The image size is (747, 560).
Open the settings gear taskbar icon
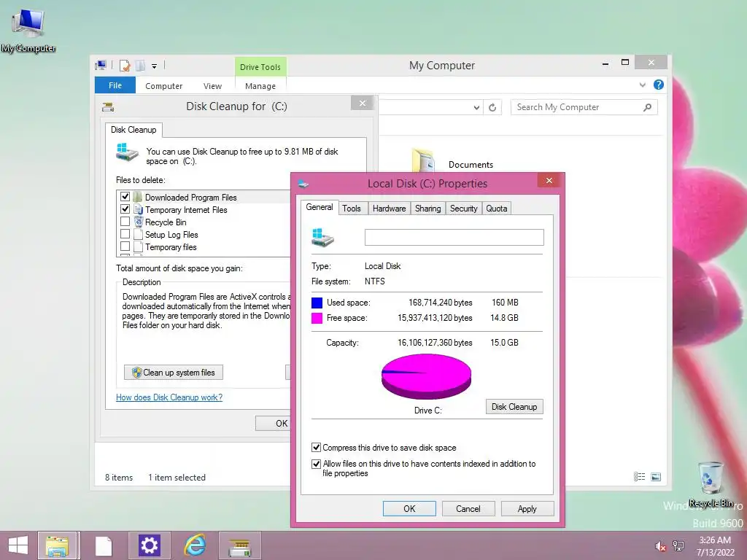coord(149,545)
